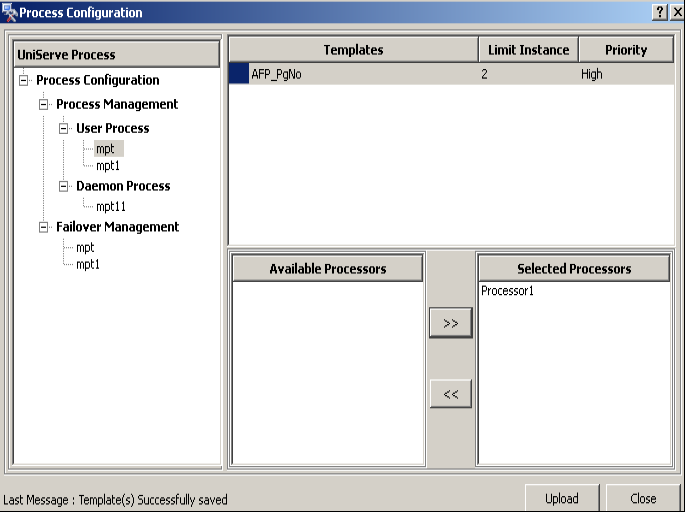Click the Limit Instance column header
Image resolution: width=685 pixels, height=512 pixels.
pos(528,50)
